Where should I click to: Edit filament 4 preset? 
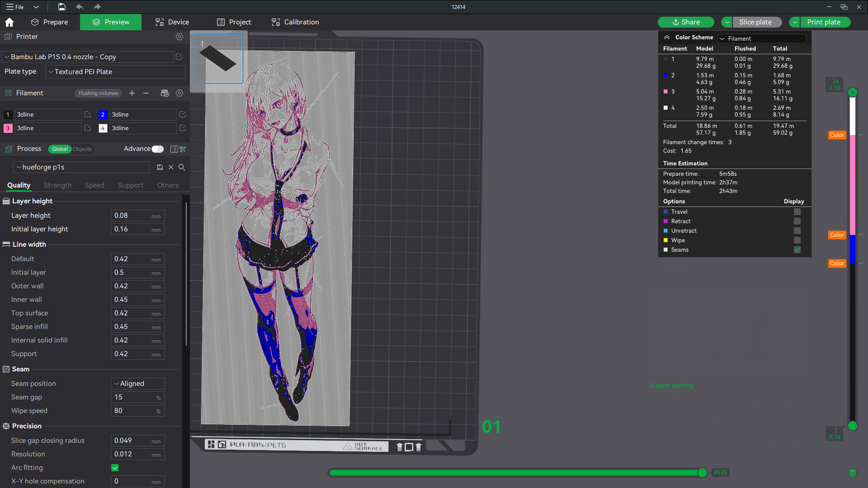pos(183,128)
